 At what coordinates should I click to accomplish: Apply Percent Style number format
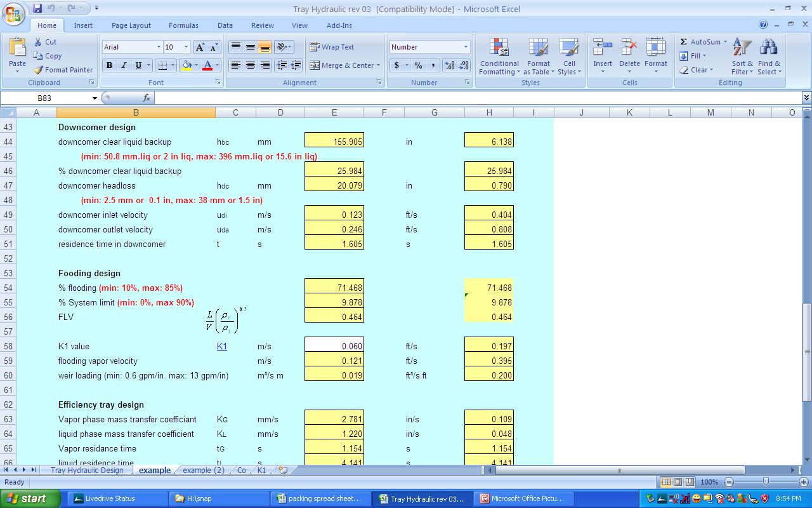(x=417, y=65)
